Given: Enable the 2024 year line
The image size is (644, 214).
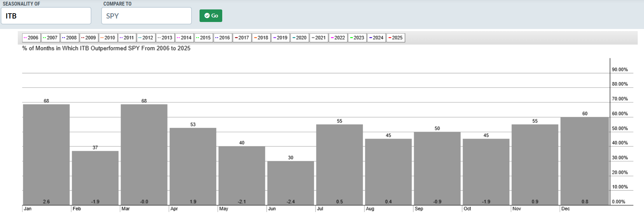Looking at the screenshot, I should click(376, 38).
